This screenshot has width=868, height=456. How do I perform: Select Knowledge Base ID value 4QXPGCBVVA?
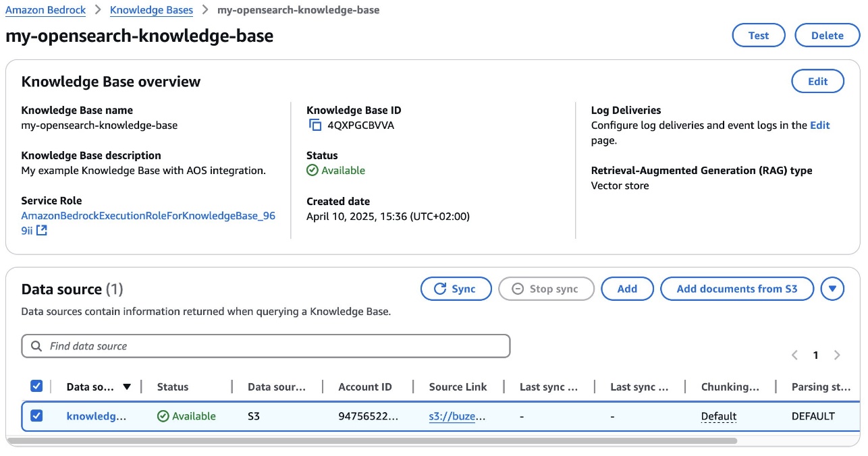point(360,125)
